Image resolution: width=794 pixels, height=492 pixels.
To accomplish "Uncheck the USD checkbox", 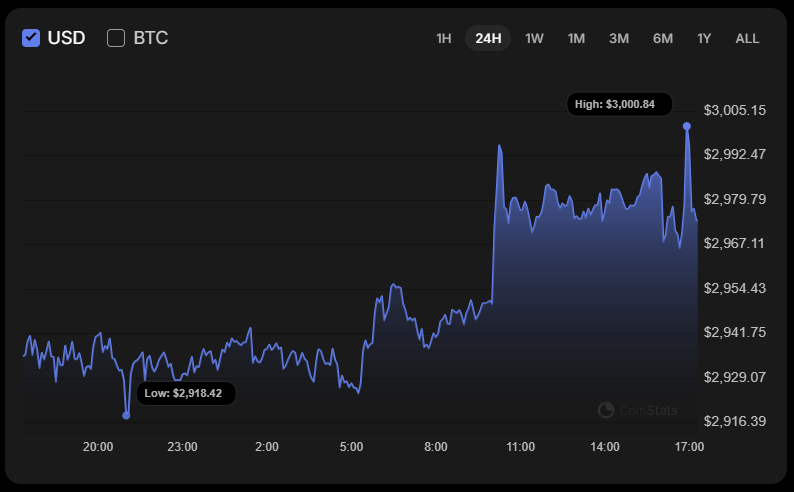I will coord(31,38).
